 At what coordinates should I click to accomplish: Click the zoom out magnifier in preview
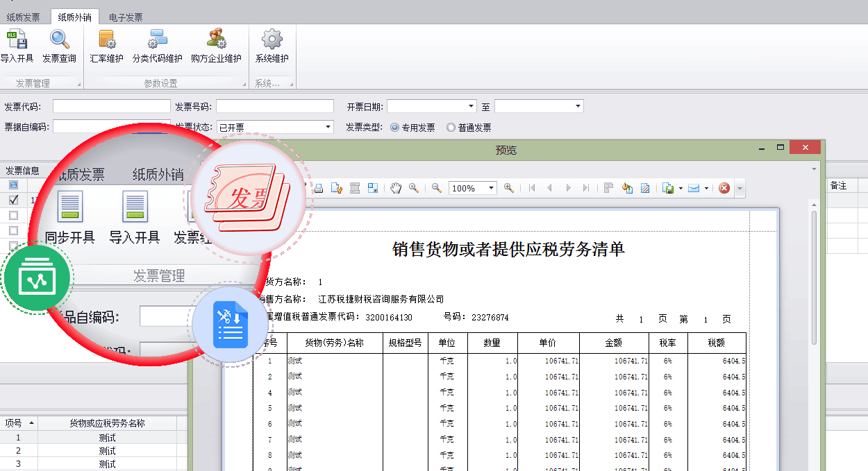click(437, 188)
